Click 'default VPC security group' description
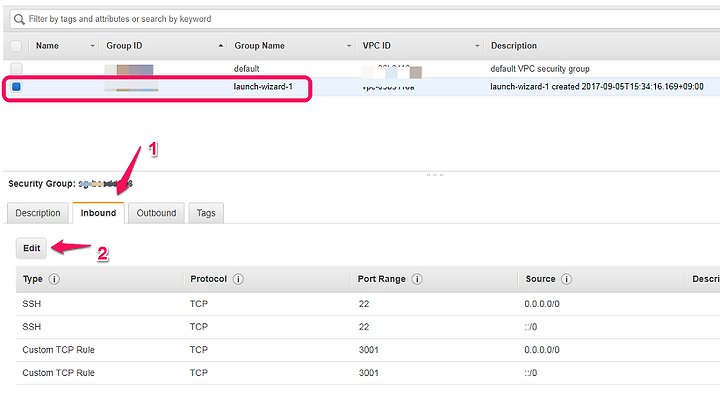The height and width of the screenshot is (397, 720). (x=540, y=69)
